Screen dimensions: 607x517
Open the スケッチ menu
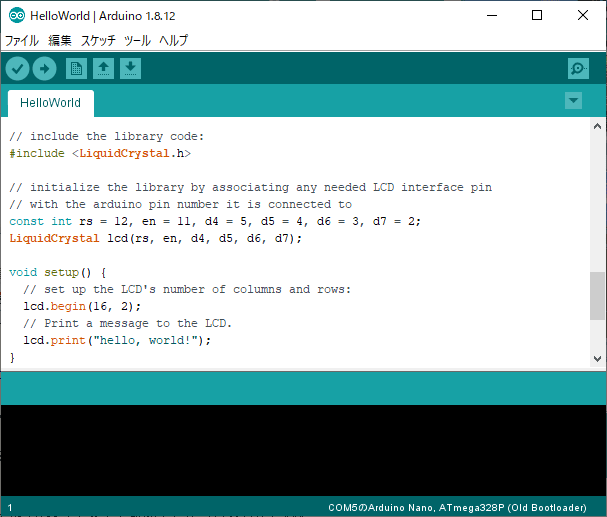[98, 40]
